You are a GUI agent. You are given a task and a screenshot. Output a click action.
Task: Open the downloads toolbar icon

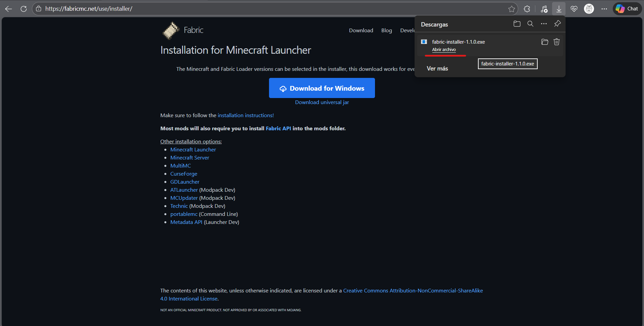pyautogui.click(x=559, y=9)
